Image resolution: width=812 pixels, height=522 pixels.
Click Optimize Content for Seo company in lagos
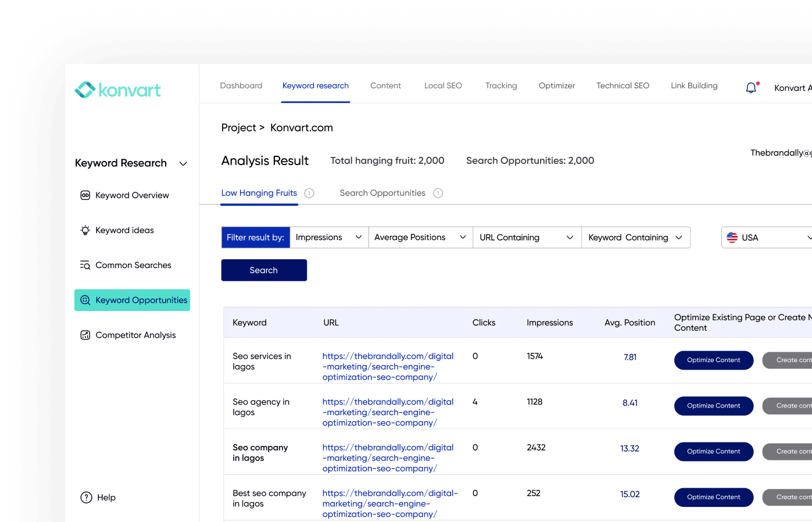click(714, 452)
